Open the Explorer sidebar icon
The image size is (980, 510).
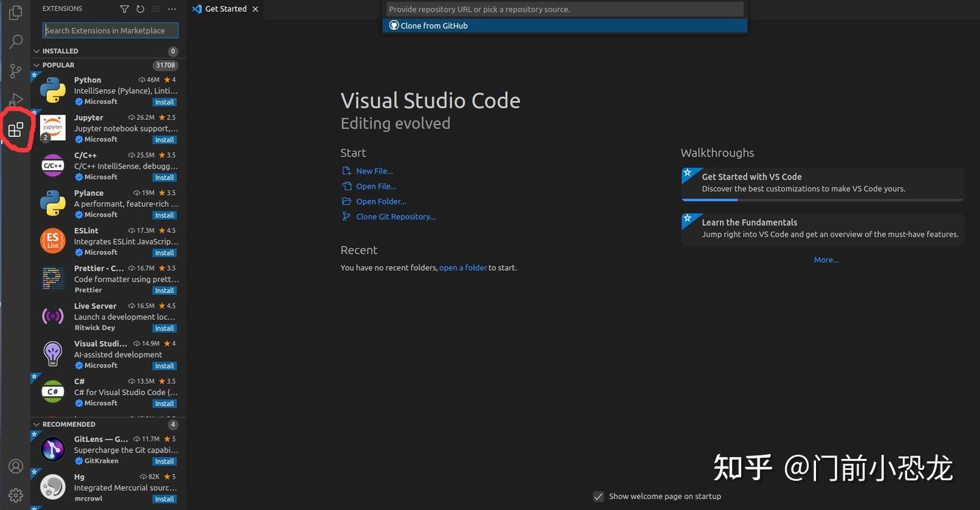[15, 12]
